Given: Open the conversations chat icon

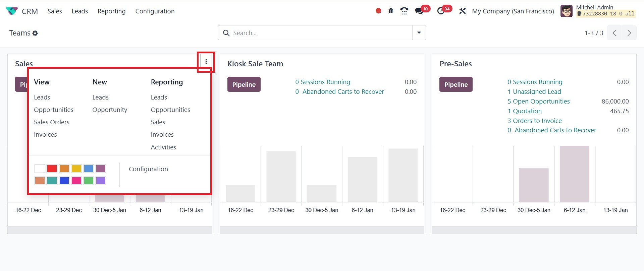Looking at the screenshot, I should (x=419, y=11).
